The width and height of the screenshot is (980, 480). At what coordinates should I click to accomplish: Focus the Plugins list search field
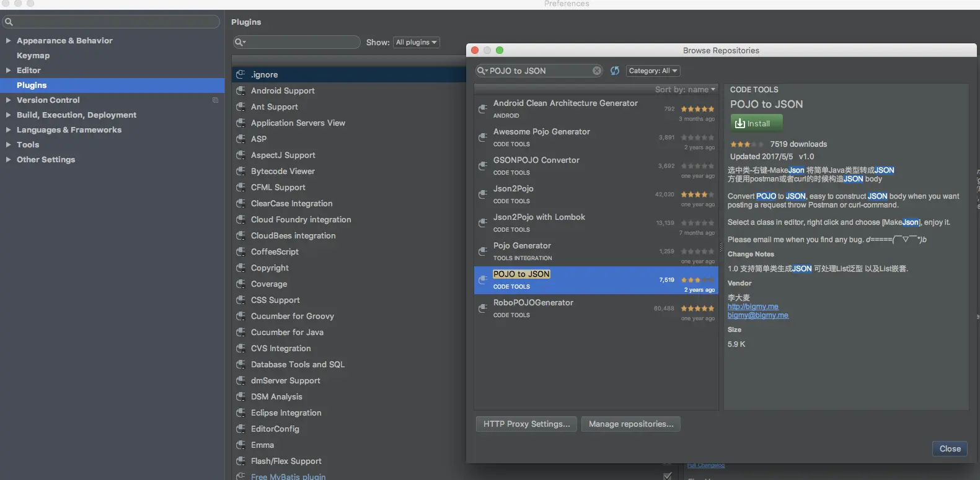297,42
